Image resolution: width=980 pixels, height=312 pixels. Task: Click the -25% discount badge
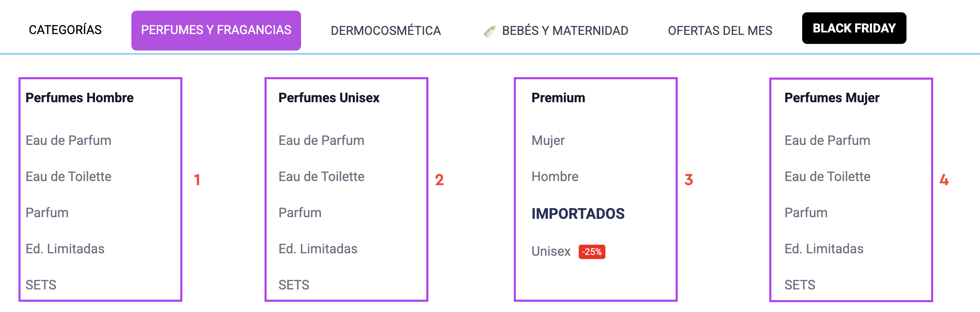tap(592, 252)
